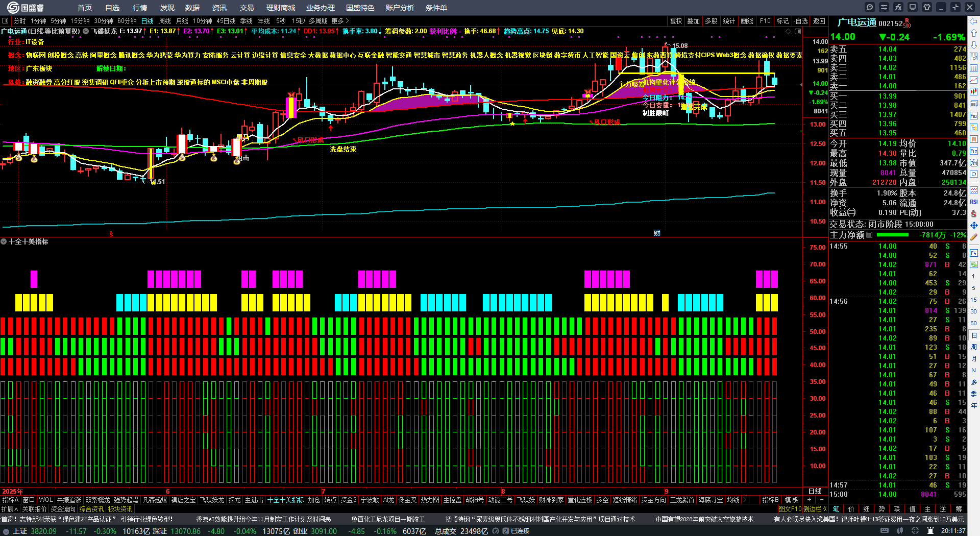Click the 图文F10 button
Viewport: 980px width, 536px height.
(x=790, y=509)
